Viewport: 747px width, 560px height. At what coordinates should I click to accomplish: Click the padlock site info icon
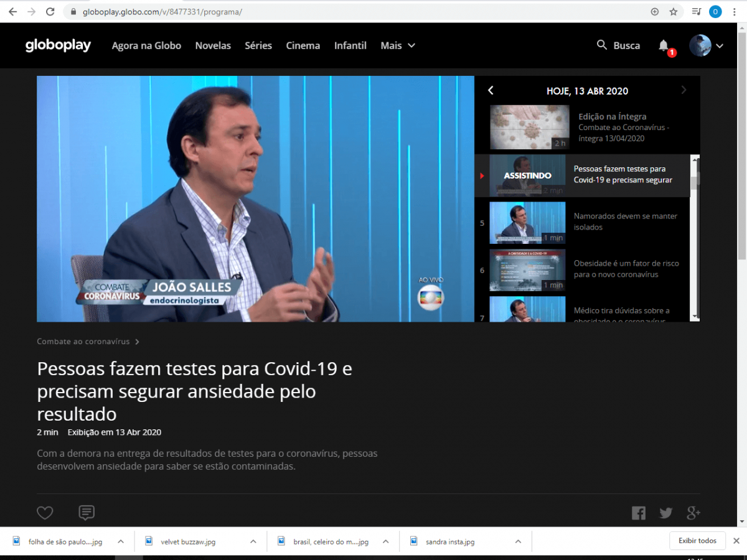tap(73, 12)
